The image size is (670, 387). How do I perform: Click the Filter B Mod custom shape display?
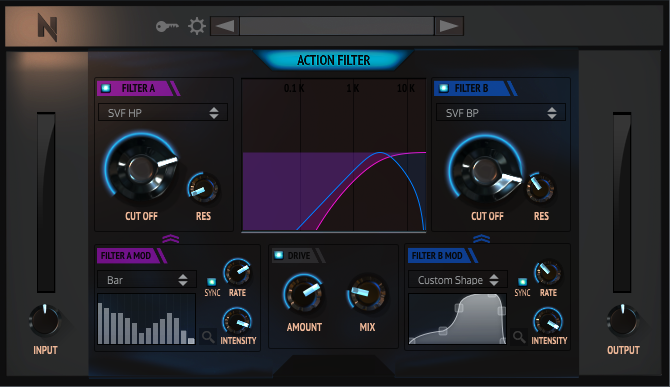coord(457,319)
